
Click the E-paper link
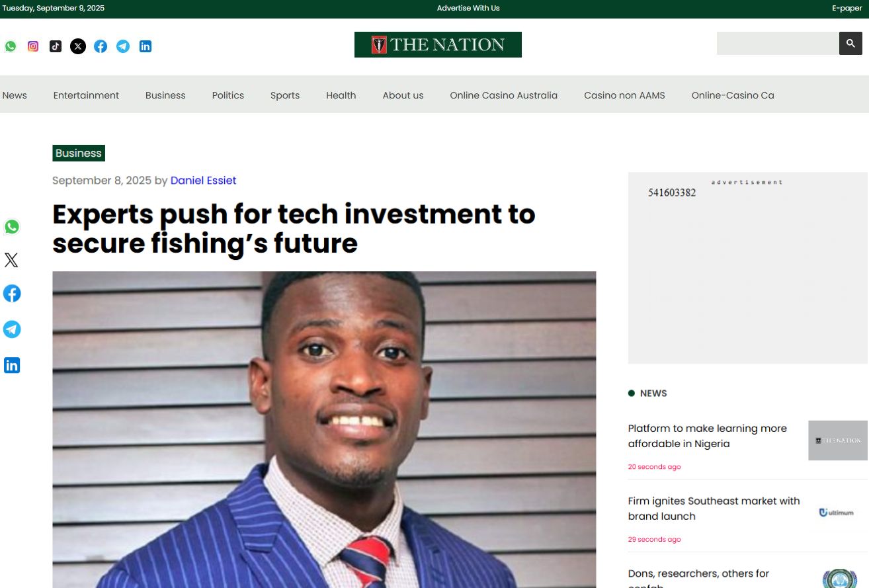coord(847,8)
